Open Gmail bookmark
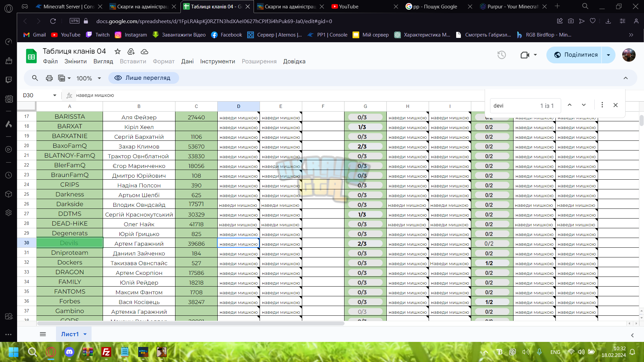The image size is (644, 362). (x=35, y=35)
